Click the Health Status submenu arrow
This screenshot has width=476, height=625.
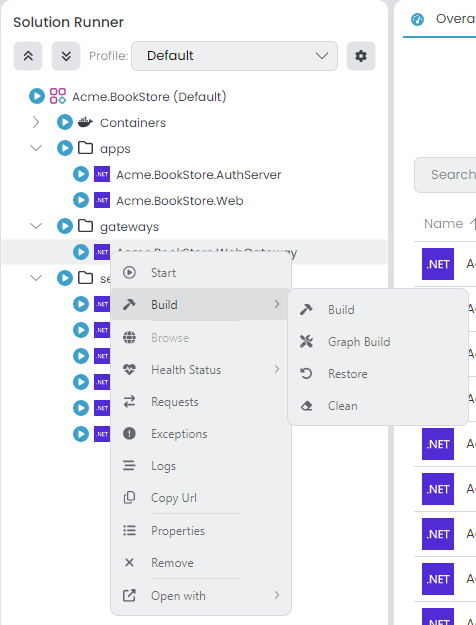[277, 369]
